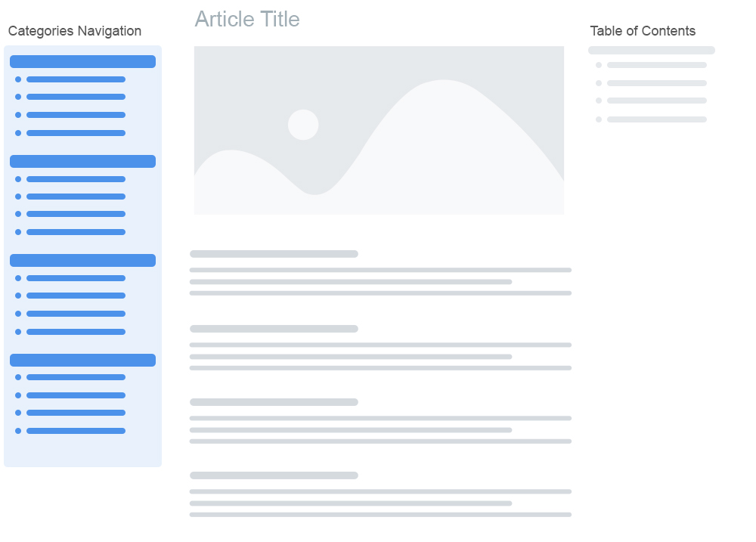Click the last section heading in the article
Viewport: 756px width, 542px height.
click(274, 475)
